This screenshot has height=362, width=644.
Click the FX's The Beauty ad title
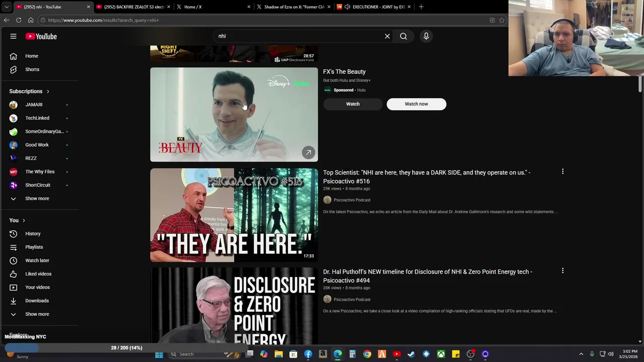click(344, 72)
